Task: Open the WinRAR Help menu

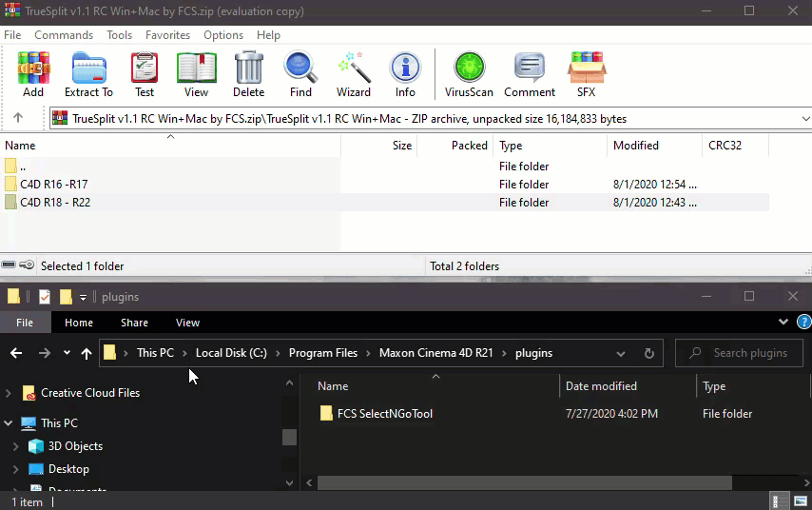Action: pyautogui.click(x=268, y=34)
